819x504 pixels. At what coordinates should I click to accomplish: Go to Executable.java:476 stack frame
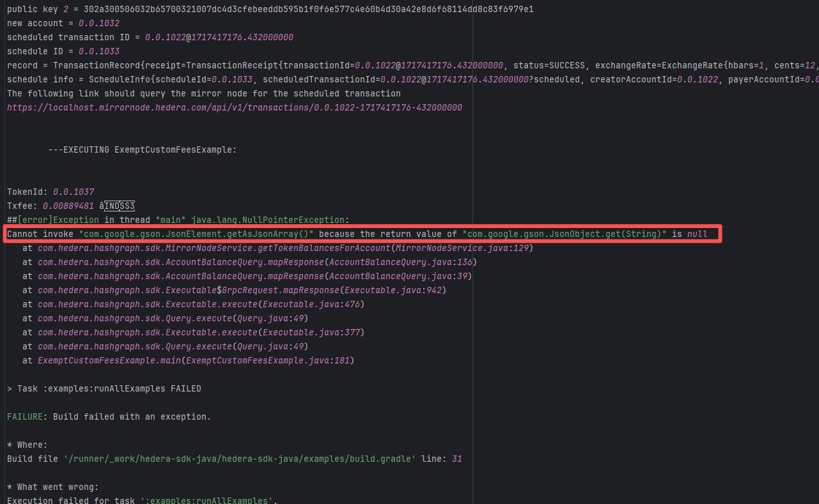point(312,304)
